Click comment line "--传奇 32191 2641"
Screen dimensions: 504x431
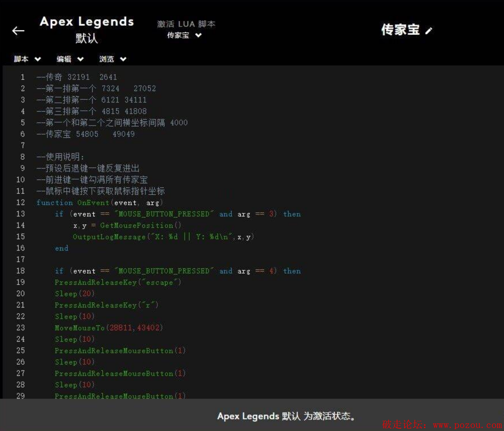77,77
